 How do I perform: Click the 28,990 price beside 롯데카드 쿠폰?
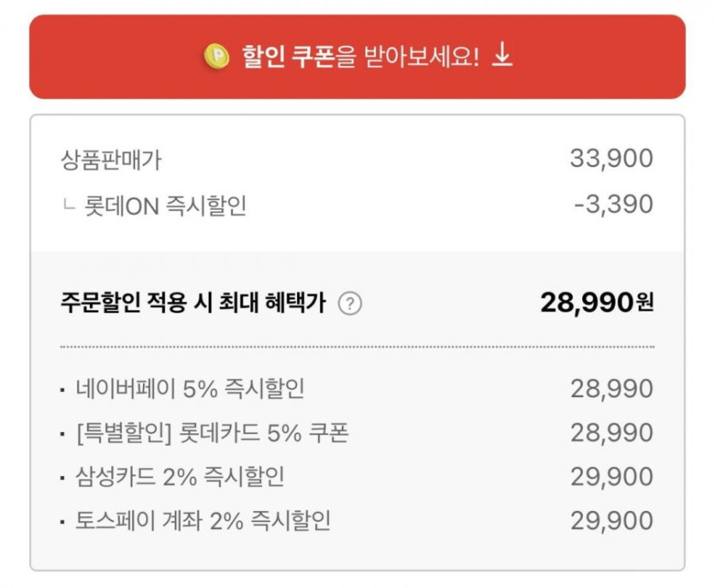click(611, 433)
